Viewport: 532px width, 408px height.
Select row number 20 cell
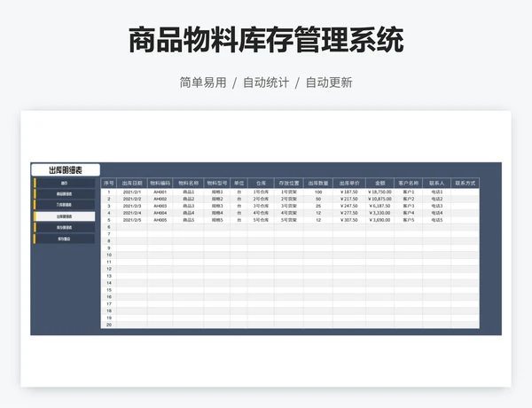(x=109, y=325)
